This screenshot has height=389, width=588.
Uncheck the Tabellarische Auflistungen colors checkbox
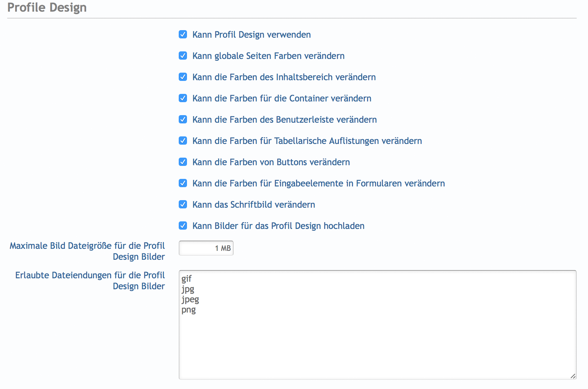[x=183, y=141]
